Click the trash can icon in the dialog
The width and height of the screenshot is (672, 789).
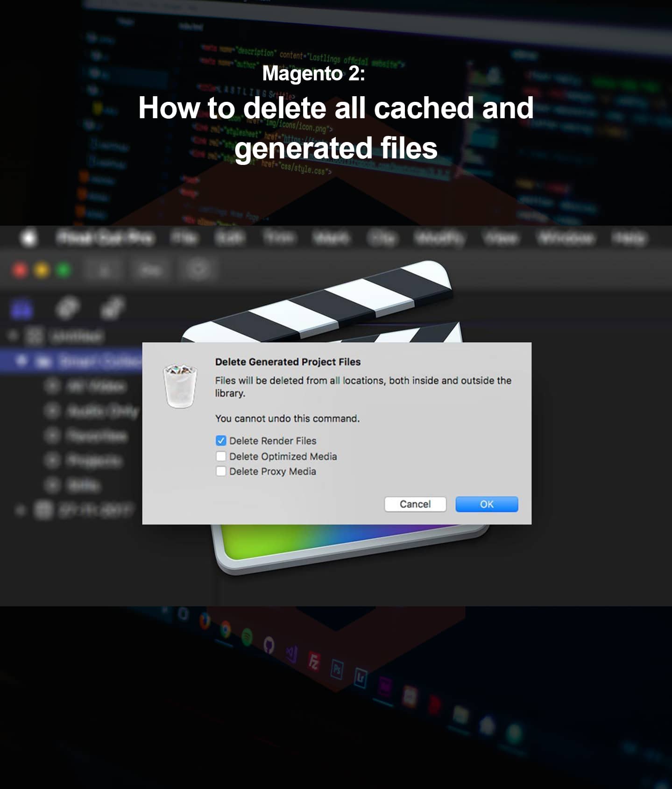tap(180, 386)
